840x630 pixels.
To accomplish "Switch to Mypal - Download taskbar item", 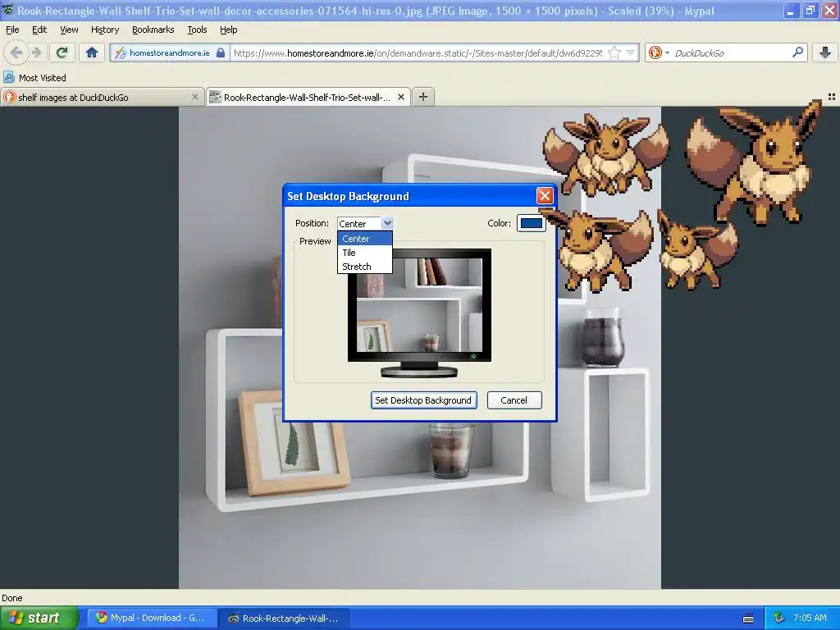I will [151, 618].
